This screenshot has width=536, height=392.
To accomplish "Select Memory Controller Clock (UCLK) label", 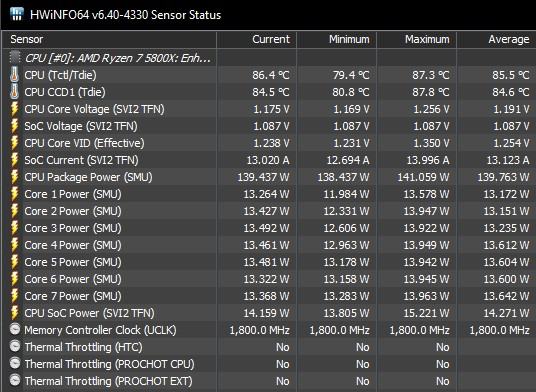I will click(100, 330).
